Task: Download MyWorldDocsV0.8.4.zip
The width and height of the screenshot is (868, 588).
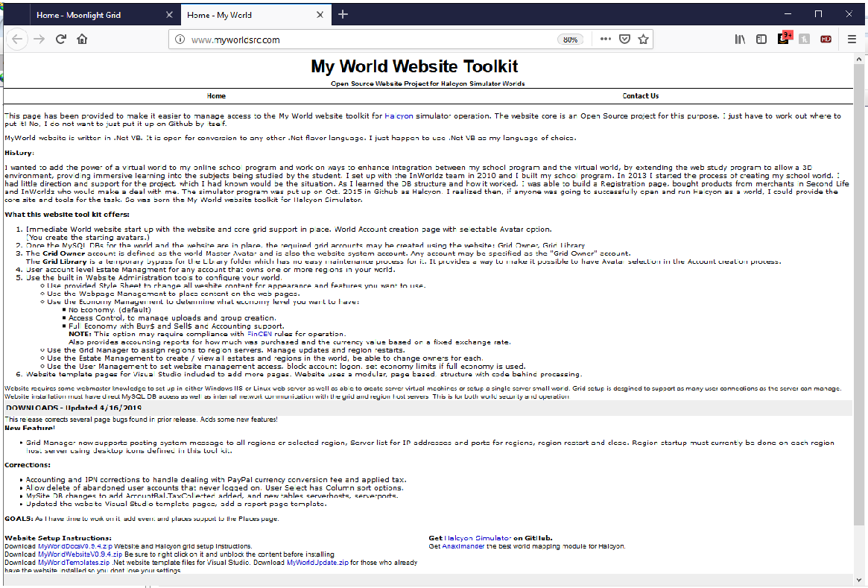Action: click(75, 546)
